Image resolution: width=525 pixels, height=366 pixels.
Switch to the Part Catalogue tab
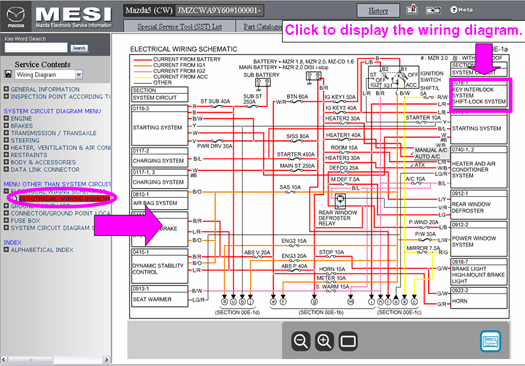(x=259, y=26)
